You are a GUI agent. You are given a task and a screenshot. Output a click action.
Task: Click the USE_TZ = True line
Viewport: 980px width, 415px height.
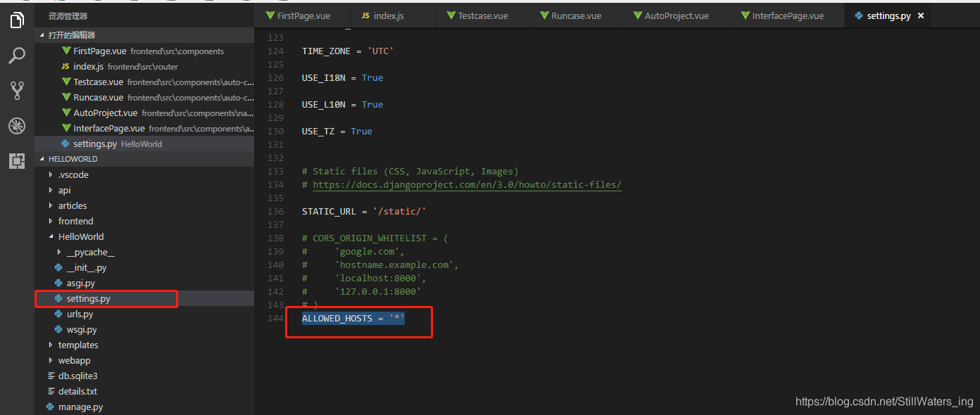point(337,131)
